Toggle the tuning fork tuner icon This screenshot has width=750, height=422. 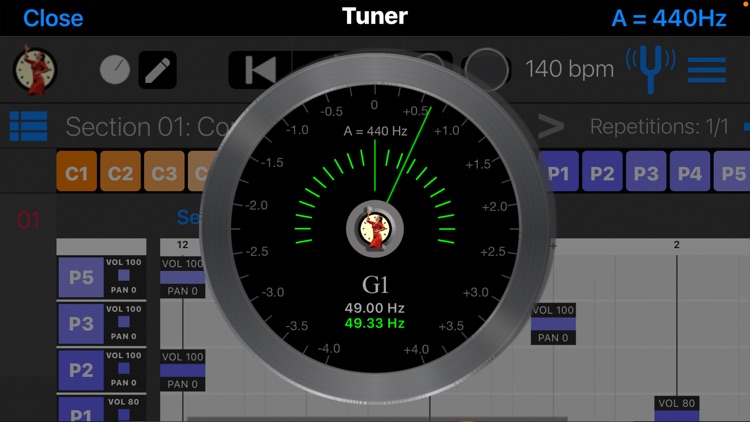(x=651, y=68)
